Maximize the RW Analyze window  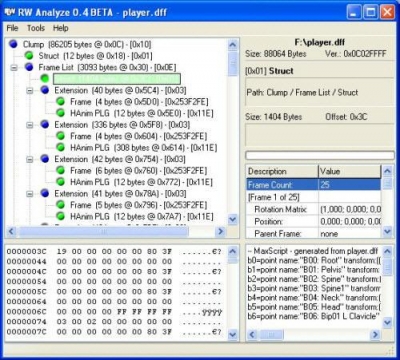(371, 13)
